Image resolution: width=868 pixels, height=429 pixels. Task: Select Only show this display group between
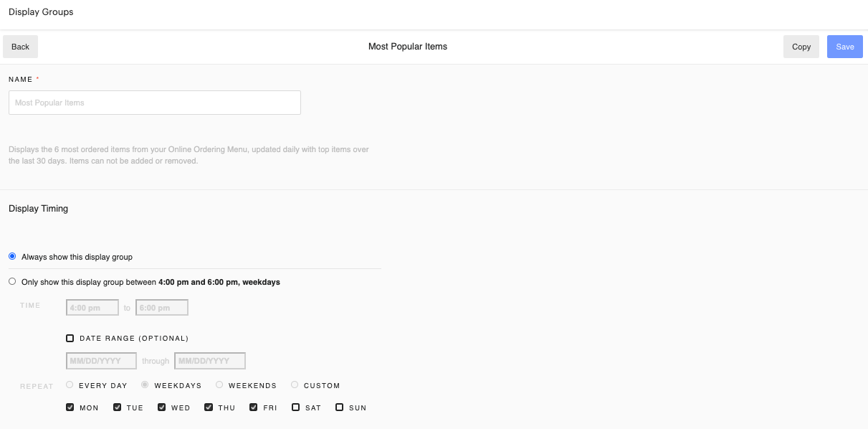pos(12,281)
